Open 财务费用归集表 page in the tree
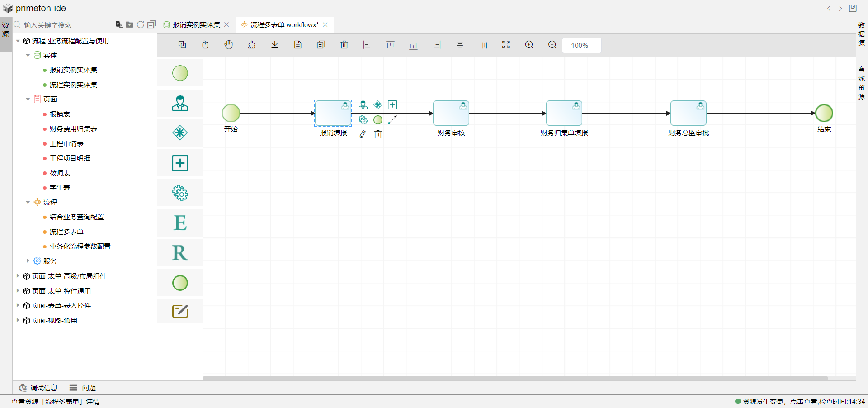Image resolution: width=868 pixels, height=408 pixels. [73, 129]
